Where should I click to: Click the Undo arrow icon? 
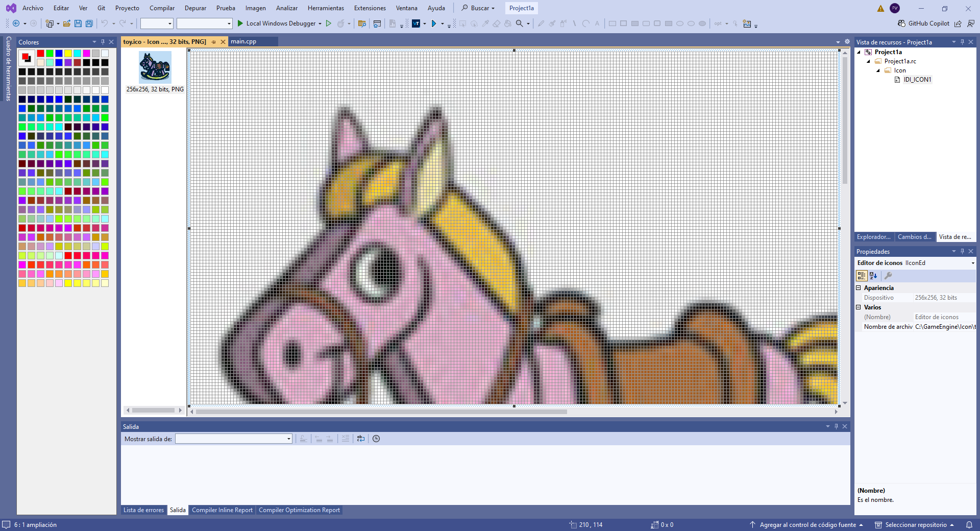point(104,23)
